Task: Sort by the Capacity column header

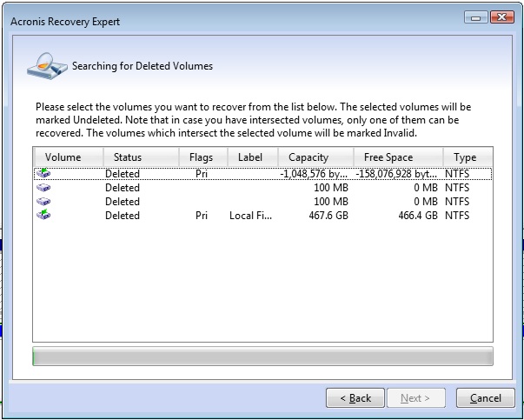Action: tap(315, 157)
